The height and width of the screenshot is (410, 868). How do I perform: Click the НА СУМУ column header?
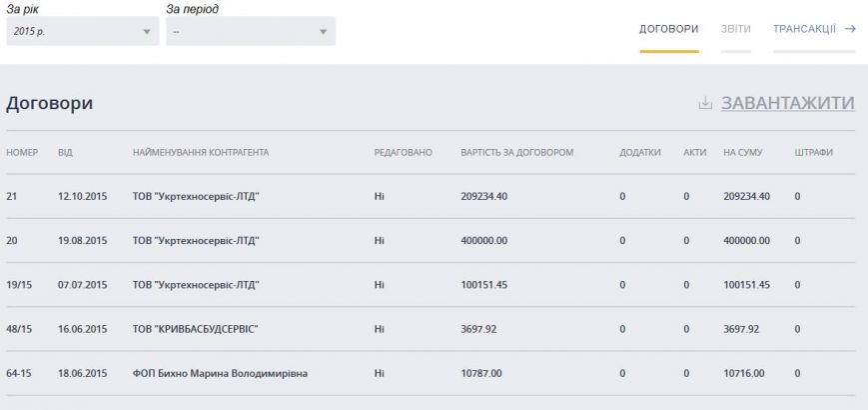coord(742,152)
